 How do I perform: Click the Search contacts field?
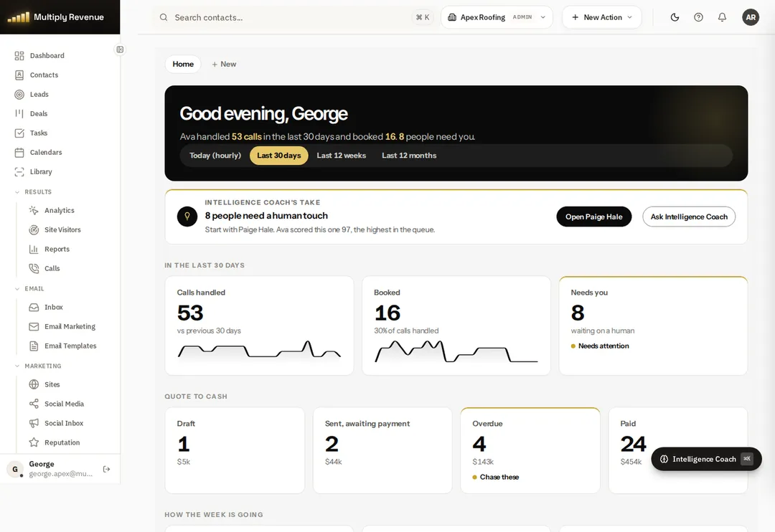pos(293,17)
